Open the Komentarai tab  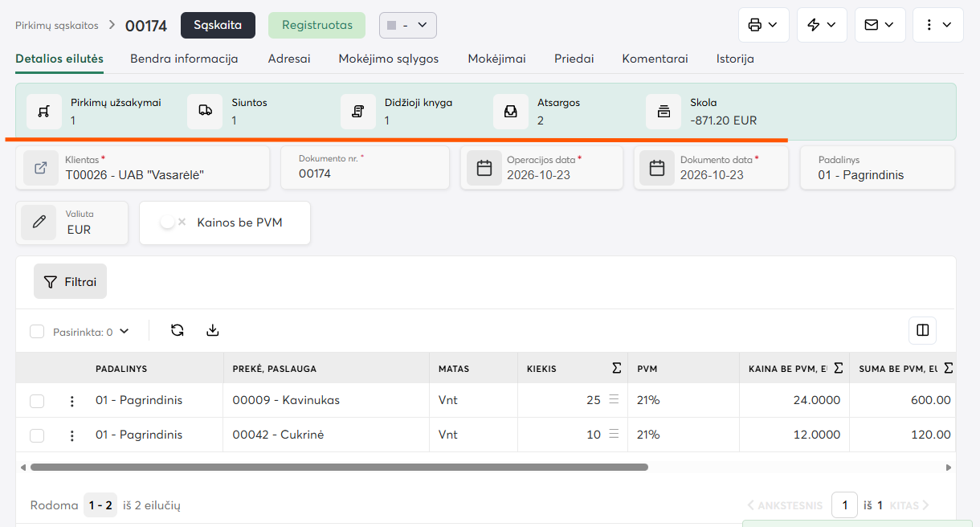coord(655,59)
